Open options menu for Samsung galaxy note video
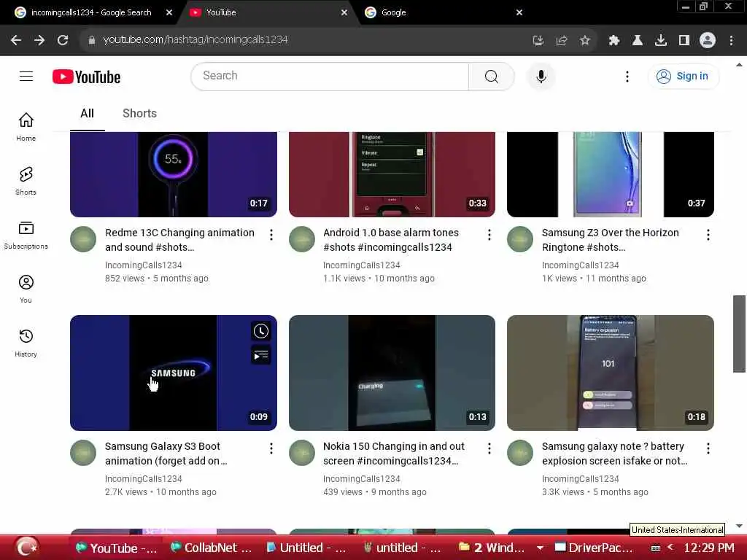The image size is (747, 560). click(x=708, y=448)
